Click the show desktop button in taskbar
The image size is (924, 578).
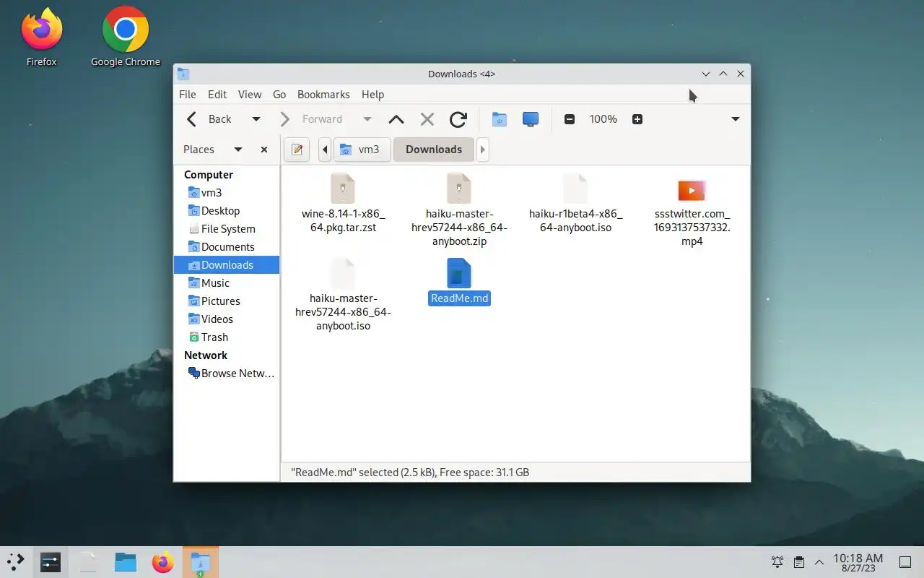[x=905, y=562]
